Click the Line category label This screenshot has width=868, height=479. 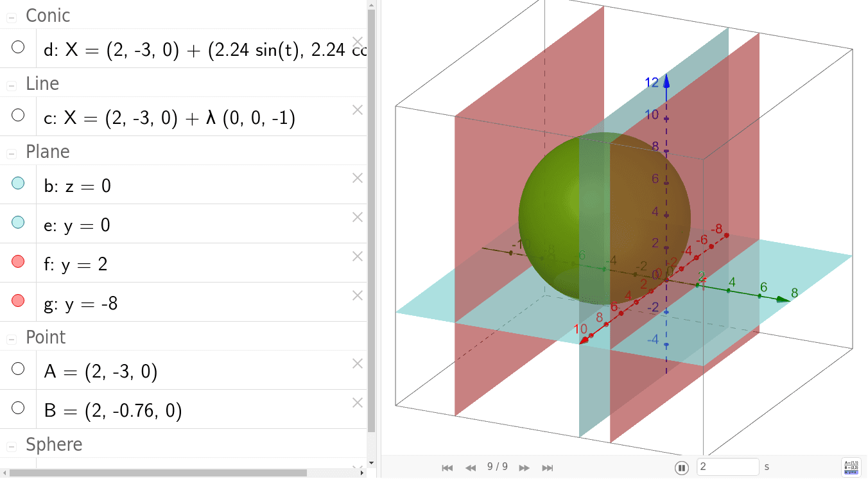42,83
